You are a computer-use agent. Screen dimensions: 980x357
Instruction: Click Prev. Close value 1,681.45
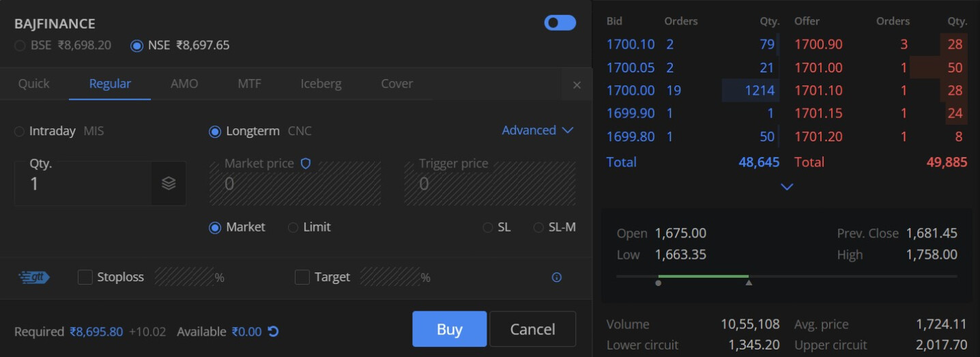(932, 233)
